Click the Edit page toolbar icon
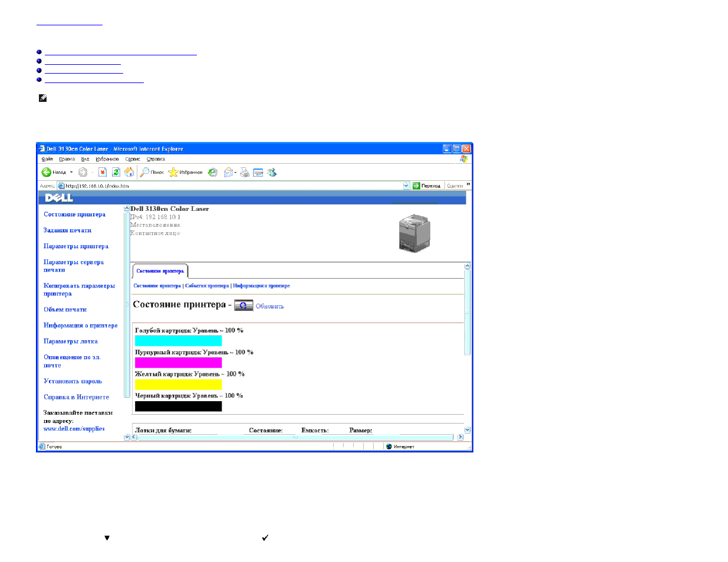Screen dimensions: 728x562 point(258,172)
